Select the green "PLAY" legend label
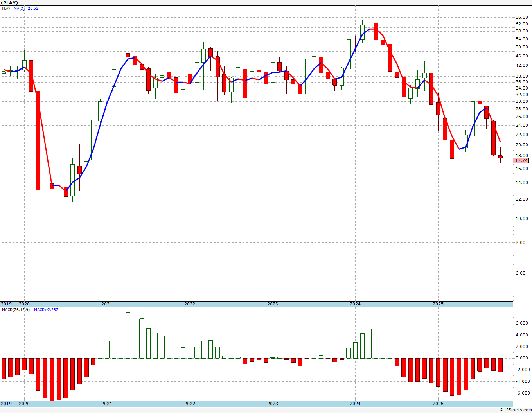 click(6, 8)
